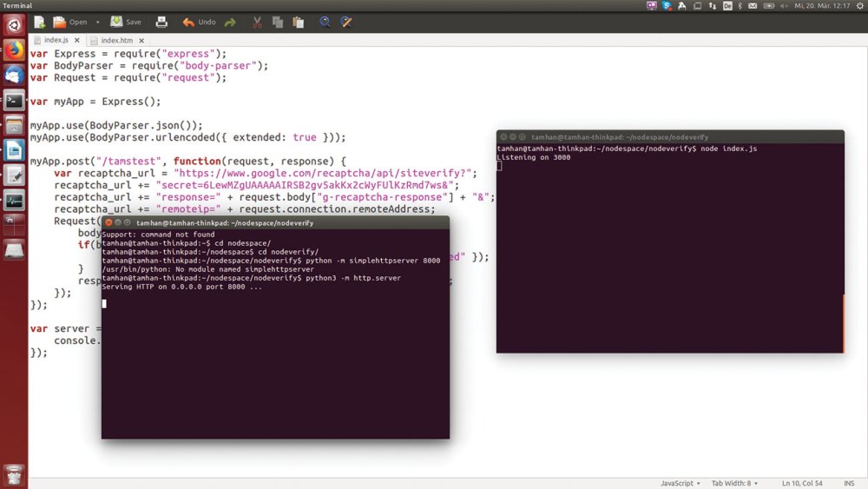Click the siteverify URL string in code

tap(322, 174)
